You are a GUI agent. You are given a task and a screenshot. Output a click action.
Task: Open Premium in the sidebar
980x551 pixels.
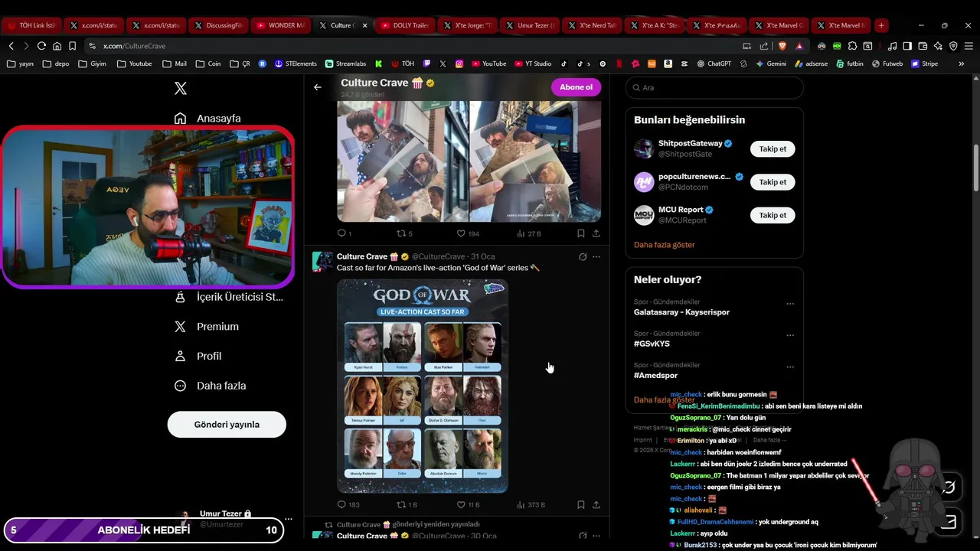click(x=207, y=327)
